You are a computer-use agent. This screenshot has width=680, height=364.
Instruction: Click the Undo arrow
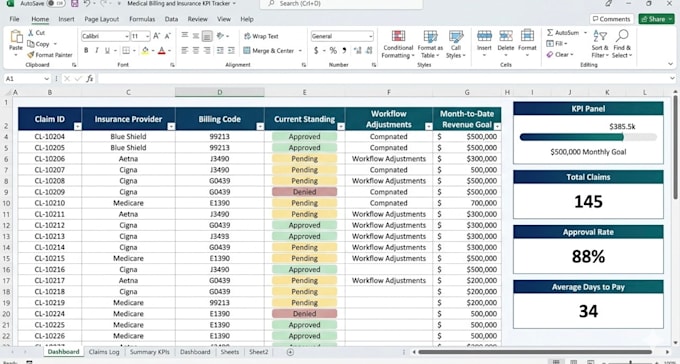[87, 3]
